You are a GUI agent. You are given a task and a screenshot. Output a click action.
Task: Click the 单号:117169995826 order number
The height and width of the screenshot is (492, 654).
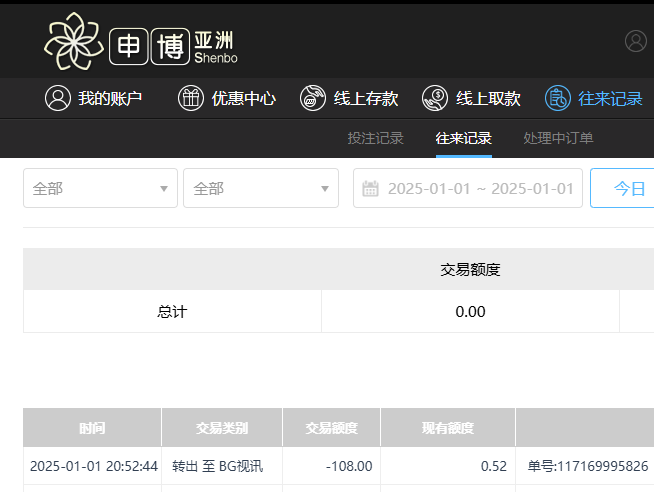588,466
